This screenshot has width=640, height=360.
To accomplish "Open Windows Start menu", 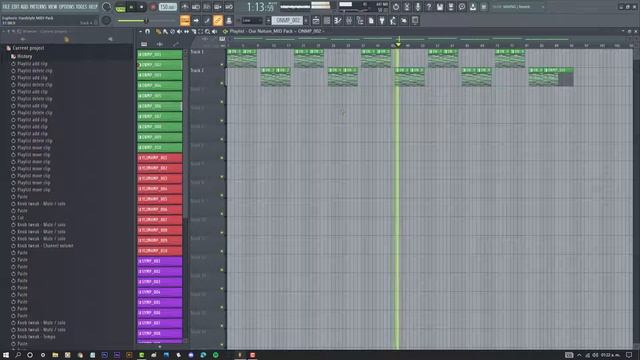I will point(6,355).
